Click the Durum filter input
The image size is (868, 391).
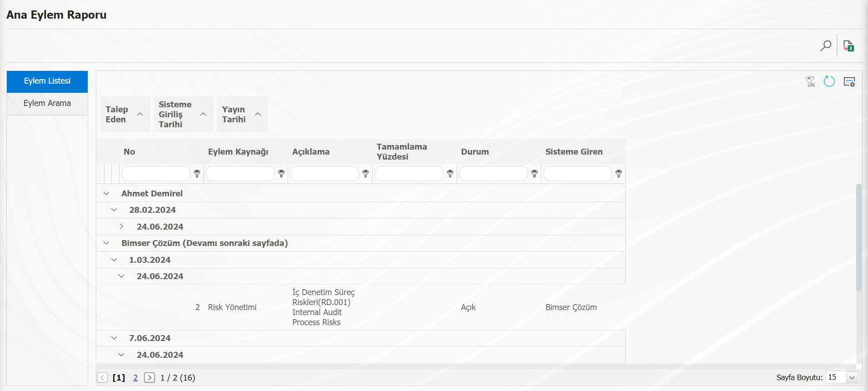coord(493,174)
